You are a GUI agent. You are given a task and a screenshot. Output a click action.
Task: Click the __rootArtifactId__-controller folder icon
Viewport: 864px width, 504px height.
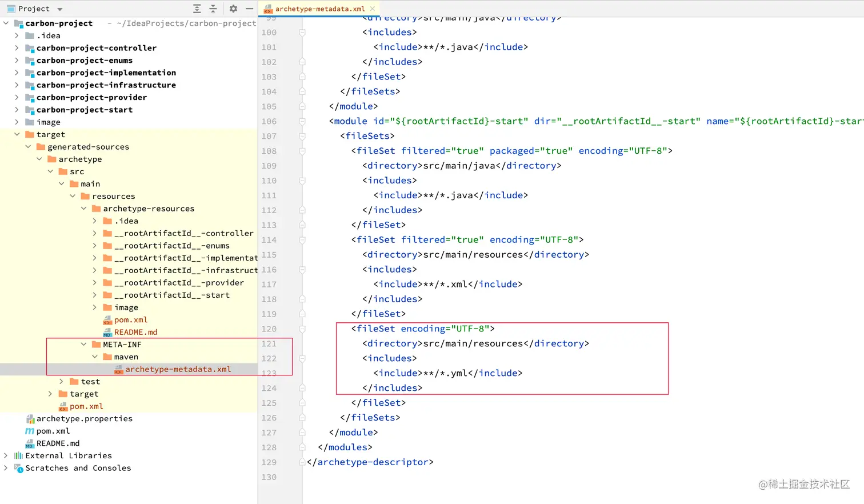(x=107, y=233)
